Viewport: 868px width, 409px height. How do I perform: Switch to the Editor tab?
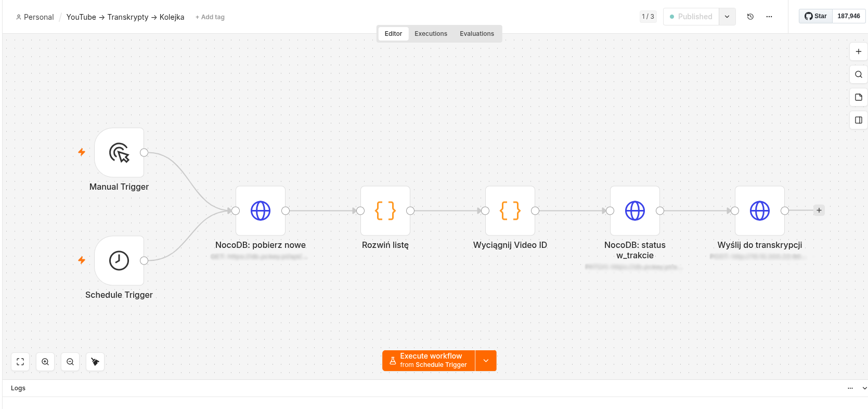click(x=393, y=34)
